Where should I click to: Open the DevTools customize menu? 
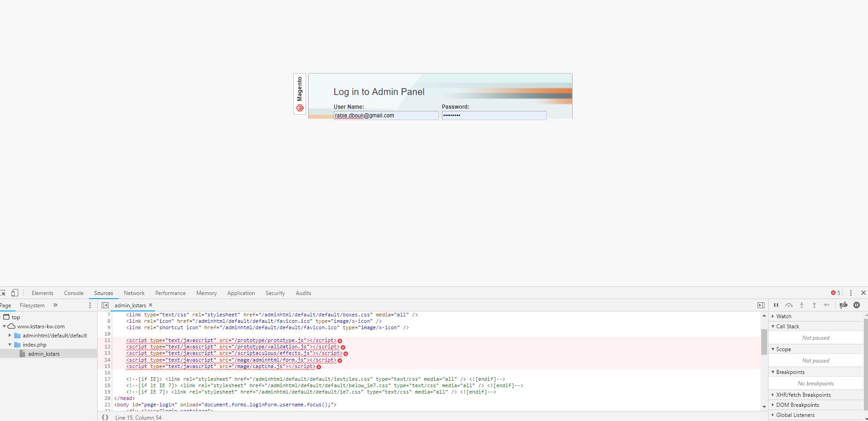tap(851, 293)
